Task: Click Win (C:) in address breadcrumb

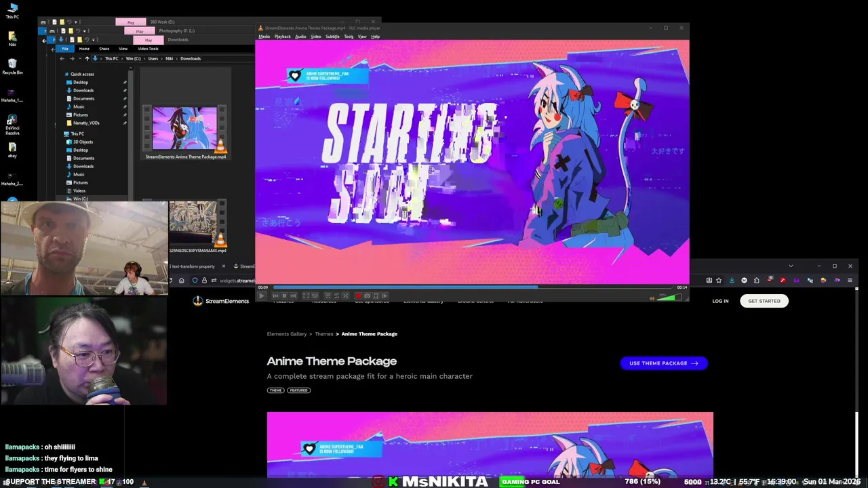Action: pyautogui.click(x=133, y=58)
